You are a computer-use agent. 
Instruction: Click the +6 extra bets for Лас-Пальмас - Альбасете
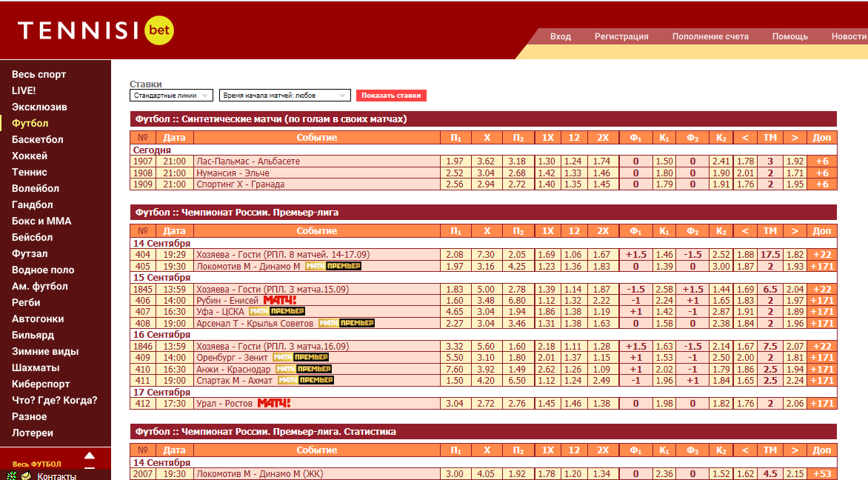[822, 161]
